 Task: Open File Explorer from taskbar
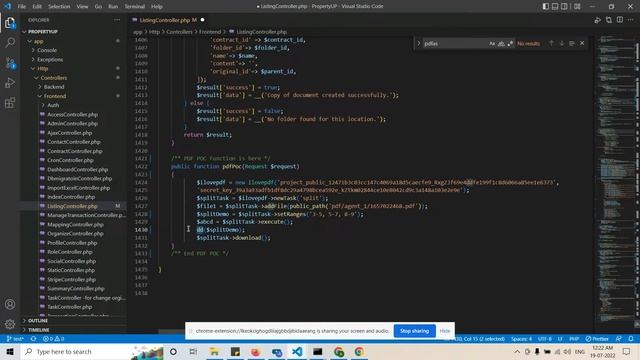(214, 351)
